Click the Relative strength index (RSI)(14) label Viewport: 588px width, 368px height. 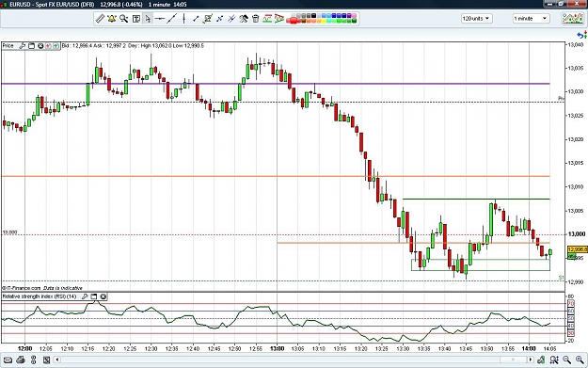pos(40,296)
